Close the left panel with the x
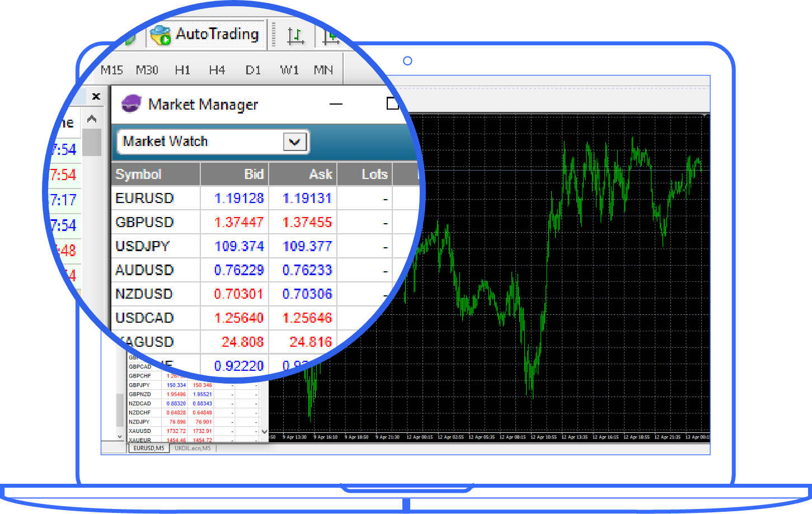Viewport: 812px width, 514px height. (x=96, y=96)
